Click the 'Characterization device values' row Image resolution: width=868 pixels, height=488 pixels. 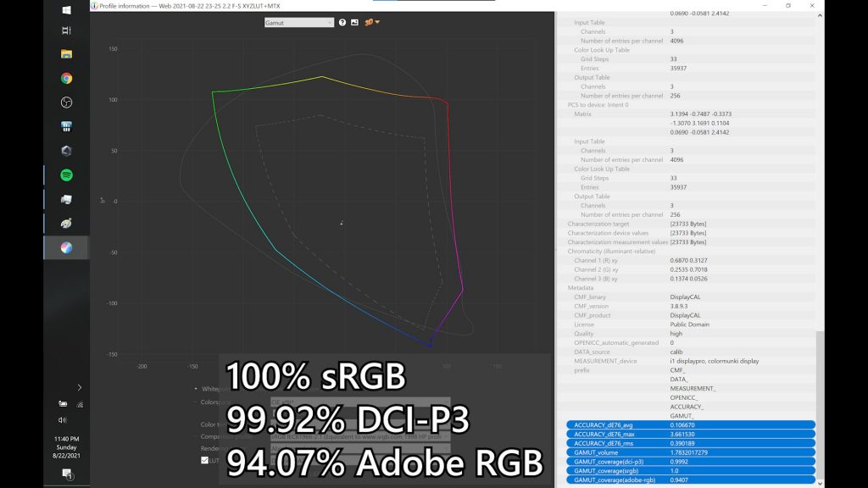tap(687, 233)
